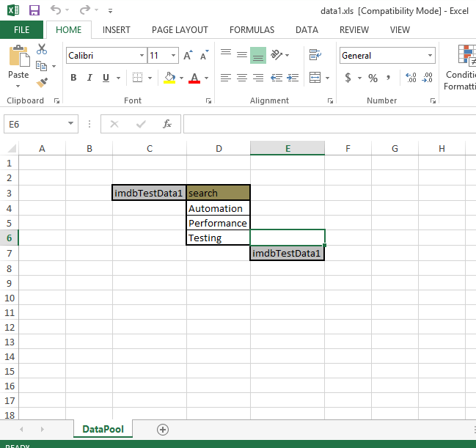Toggle bottom align button
Image resolution: width=476 pixels, height=448 pixels.
coord(258,55)
